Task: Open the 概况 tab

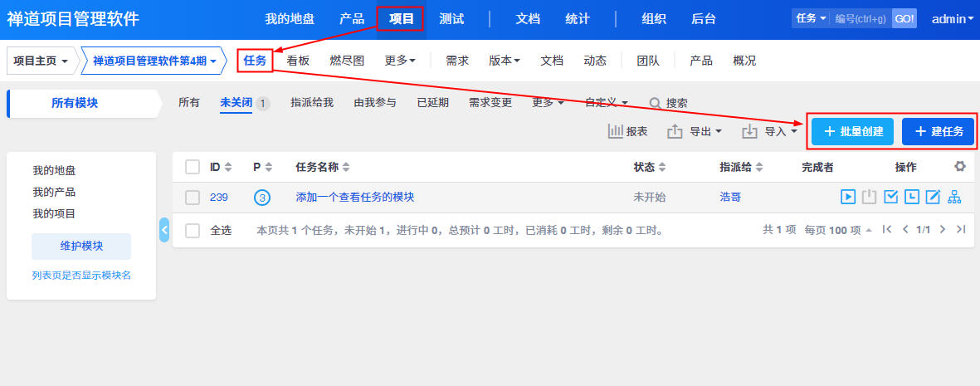Action: (744, 61)
